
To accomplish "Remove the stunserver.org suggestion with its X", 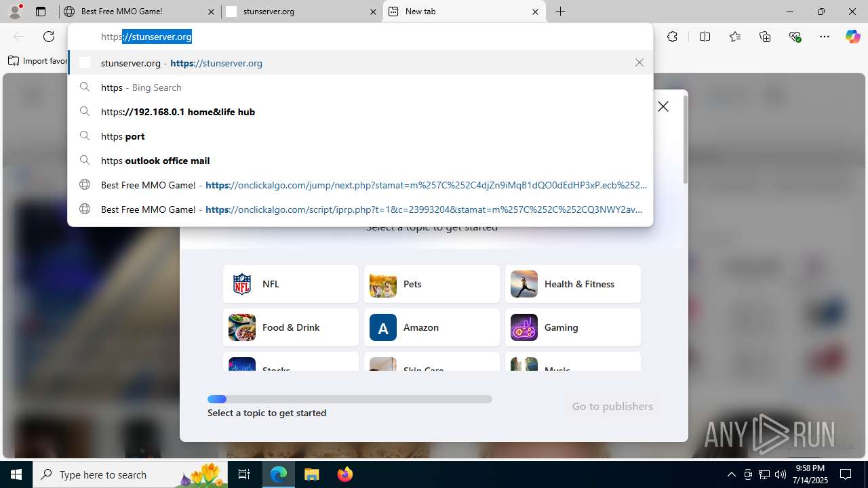I will click(x=639, y=62).
